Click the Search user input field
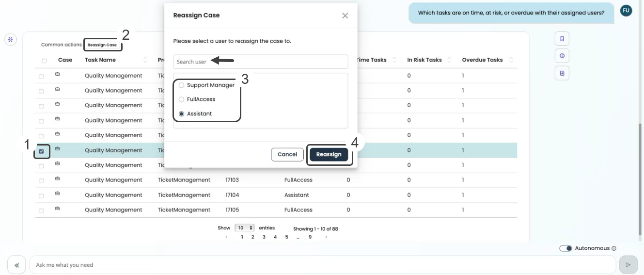The height and width of the screenshot is (275, 644). pyautogui.click(x=261, y=62)
